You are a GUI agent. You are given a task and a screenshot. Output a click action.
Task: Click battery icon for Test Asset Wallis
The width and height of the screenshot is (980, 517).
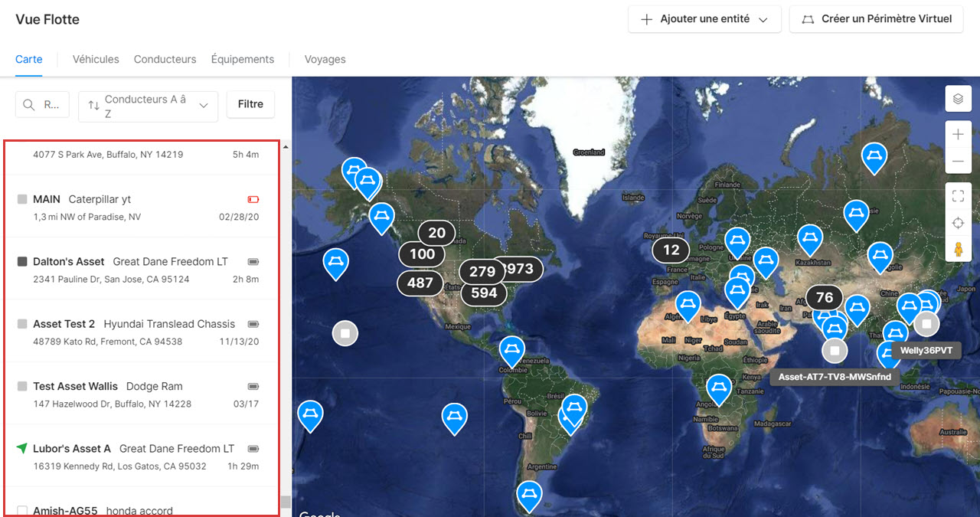click(253, 386)
